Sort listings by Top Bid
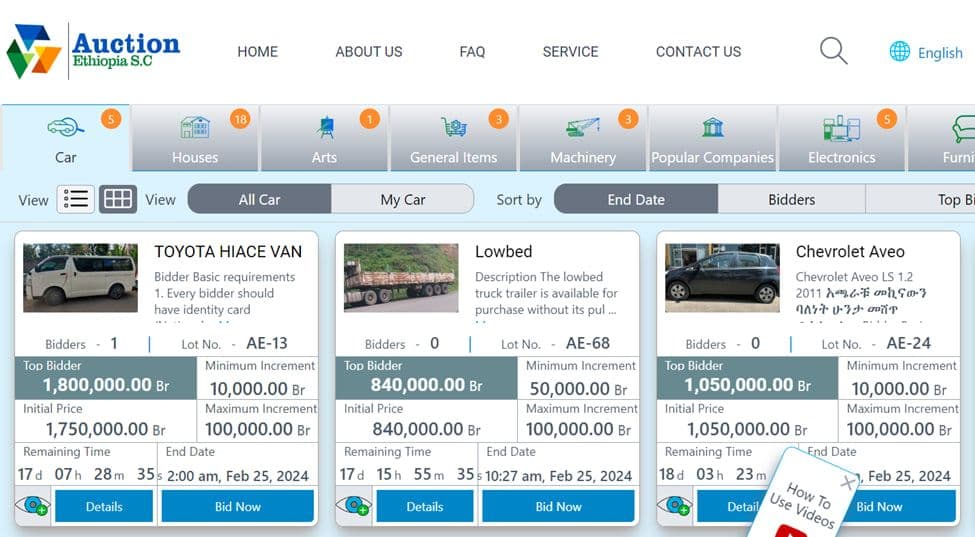 [x=920, y=200]
